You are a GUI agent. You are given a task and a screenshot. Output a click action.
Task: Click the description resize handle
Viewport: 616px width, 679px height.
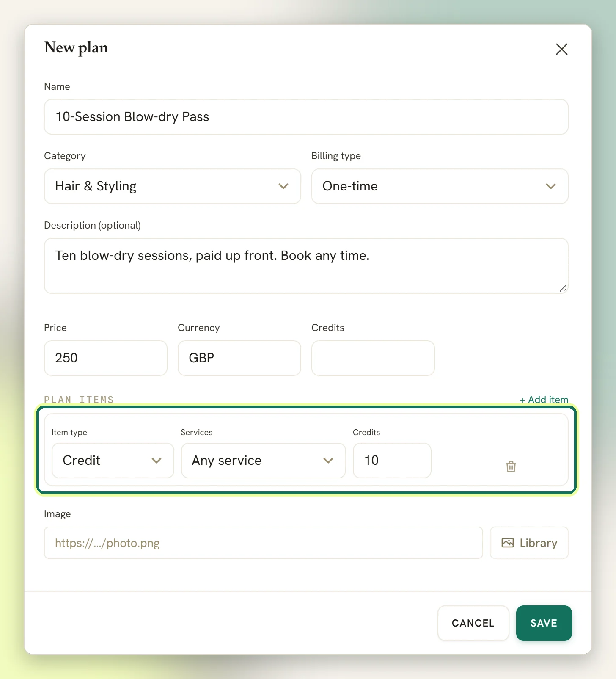[x=563, y=288]
